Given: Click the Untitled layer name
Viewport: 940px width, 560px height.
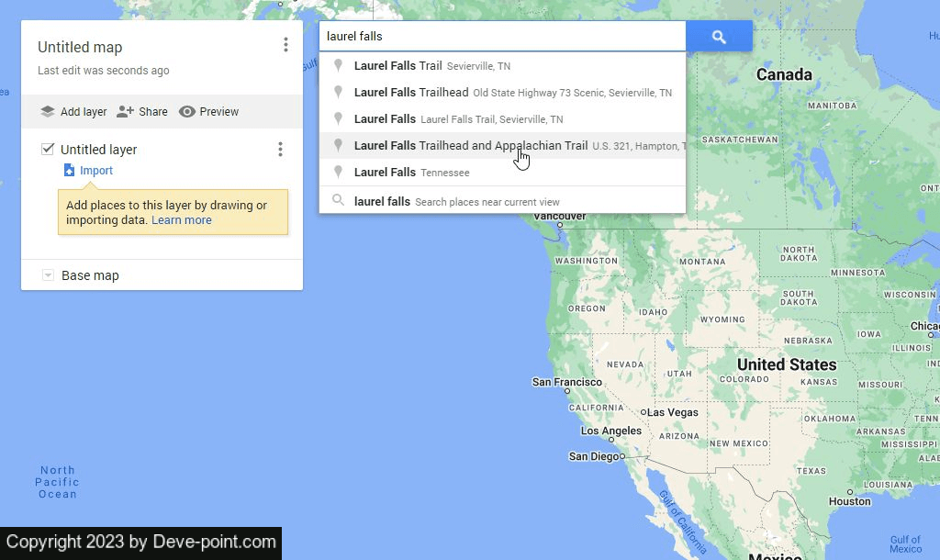Looking at the screenshot, I should point(99,150).
